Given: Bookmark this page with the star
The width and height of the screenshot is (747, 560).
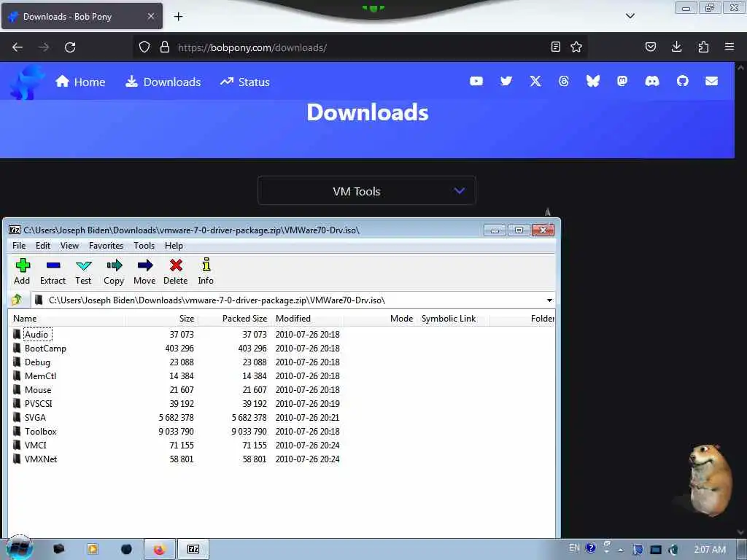Looking at the screenshot, I should tap(576, 47).
